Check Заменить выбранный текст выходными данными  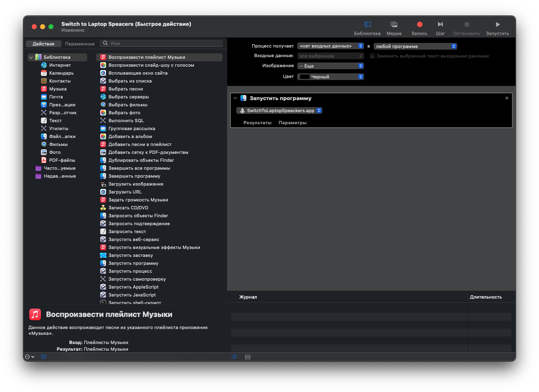pos(372,56)
